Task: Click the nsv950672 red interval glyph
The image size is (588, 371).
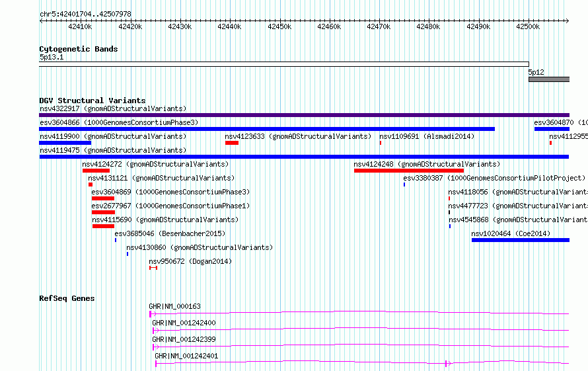Action: [x=153, y=268]
